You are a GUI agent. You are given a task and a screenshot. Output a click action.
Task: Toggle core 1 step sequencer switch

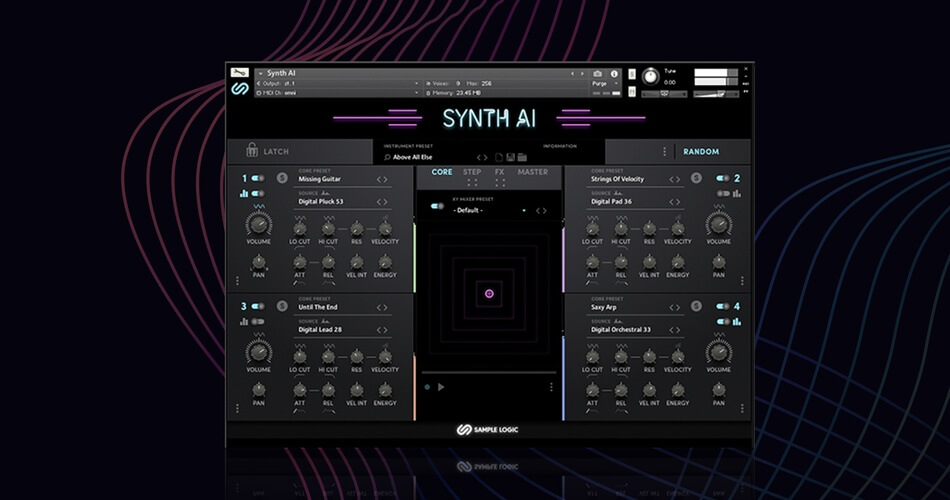click(x=258, y=194)
